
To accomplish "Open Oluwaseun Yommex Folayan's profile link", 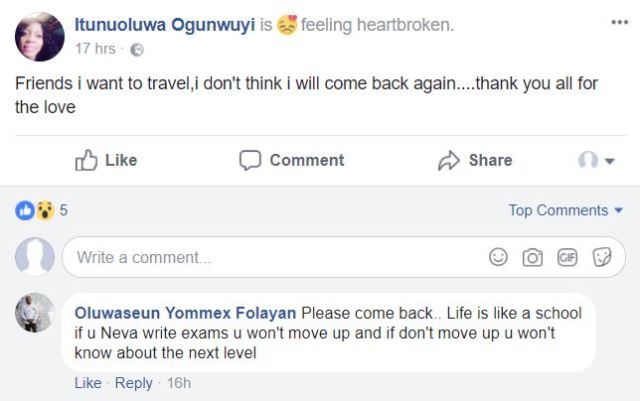I will [186, 312].
